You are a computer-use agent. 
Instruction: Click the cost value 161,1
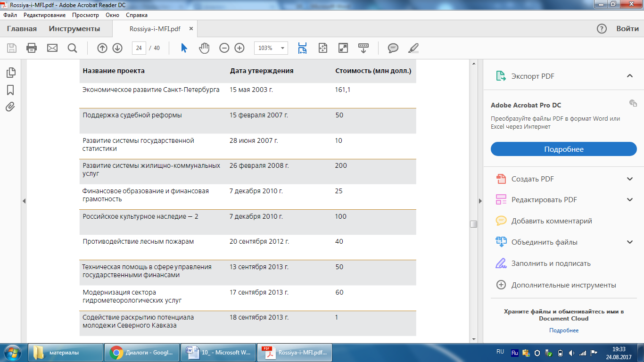[x=343, y=90]
